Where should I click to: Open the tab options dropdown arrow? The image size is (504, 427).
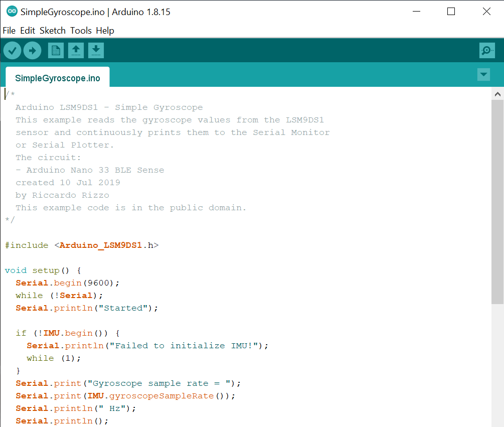tap(483, 75)
